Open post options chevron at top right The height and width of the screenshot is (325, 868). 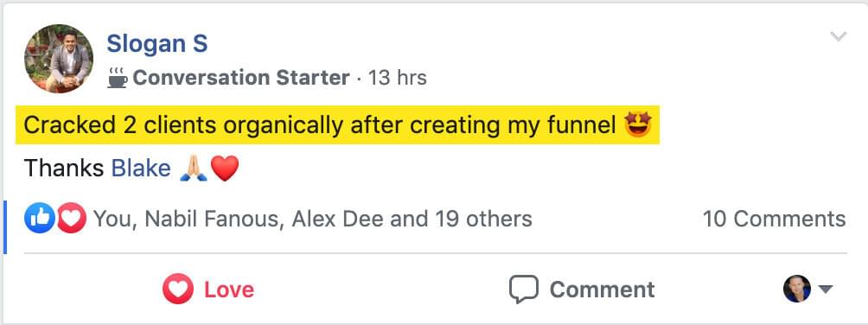tap(839, 37)
